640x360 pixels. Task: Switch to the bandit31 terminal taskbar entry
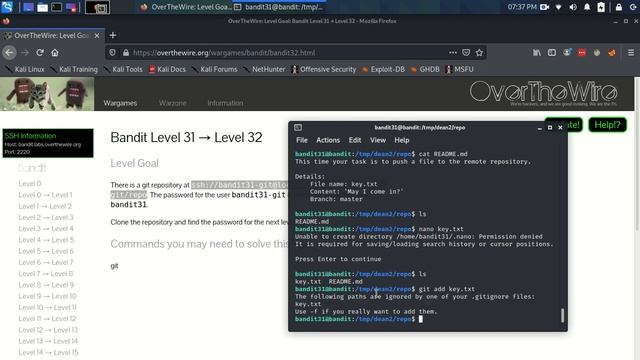280,7
